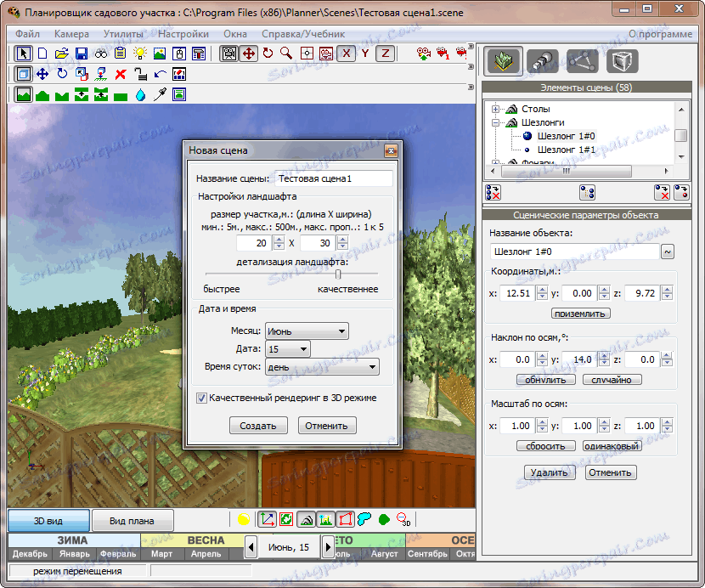Click the yellow sun sphere icon
705x588 pixels.
coord(244,520)
